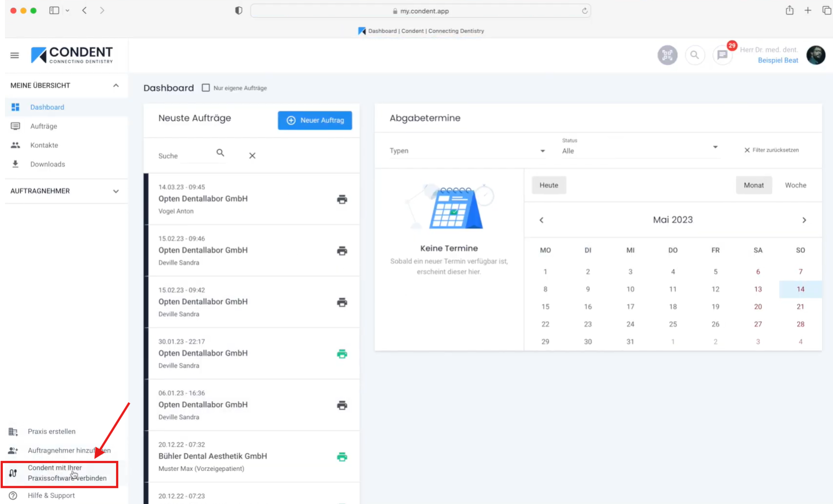833x504 pixels.
Task: Click the Dashboard Condent browser tab
Action: coord(420,31)
